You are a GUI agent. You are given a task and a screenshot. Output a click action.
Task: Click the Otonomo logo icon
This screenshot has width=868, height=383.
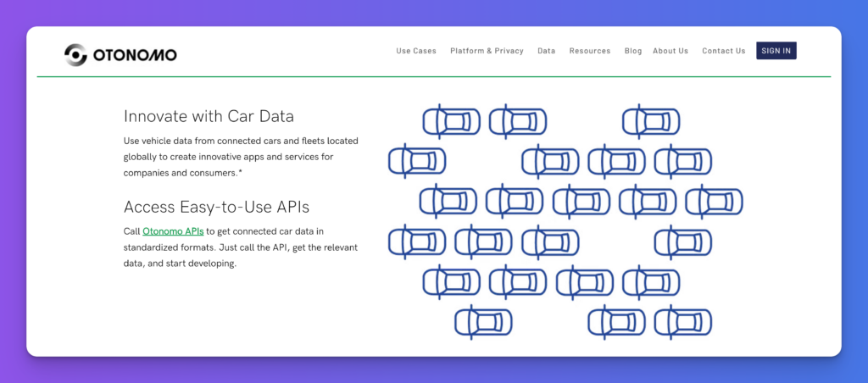(75, 55)
